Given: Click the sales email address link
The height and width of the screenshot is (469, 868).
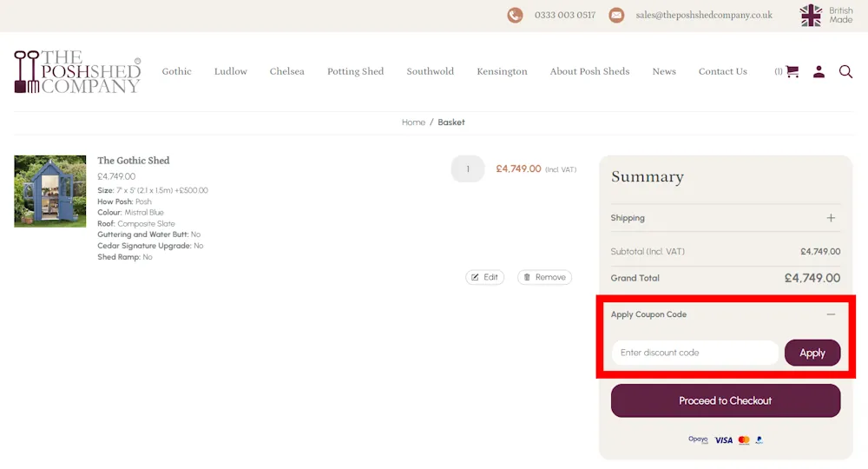Looking at the screenshot, I should pyautogui.click(x=704, y=15).
